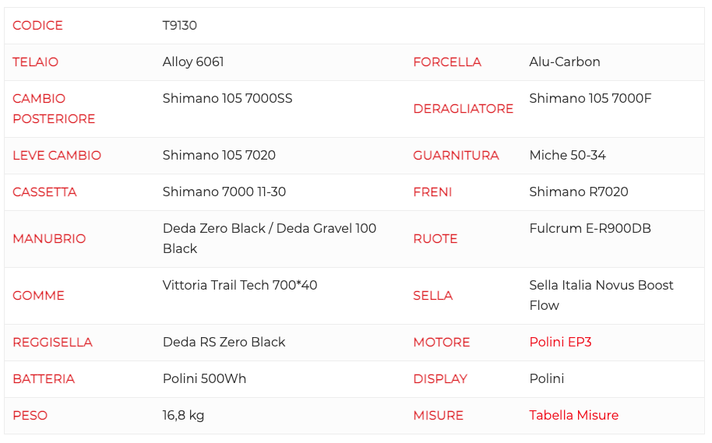712x443 pixels.
Task: Select Shimano 105 7000SS text
Action: (227, 98)
